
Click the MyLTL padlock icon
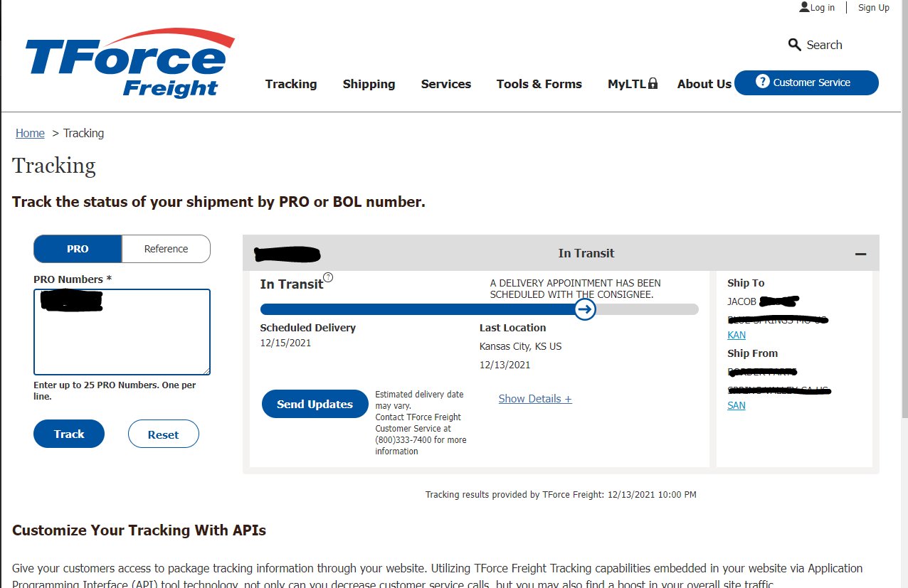click(653, 84)
